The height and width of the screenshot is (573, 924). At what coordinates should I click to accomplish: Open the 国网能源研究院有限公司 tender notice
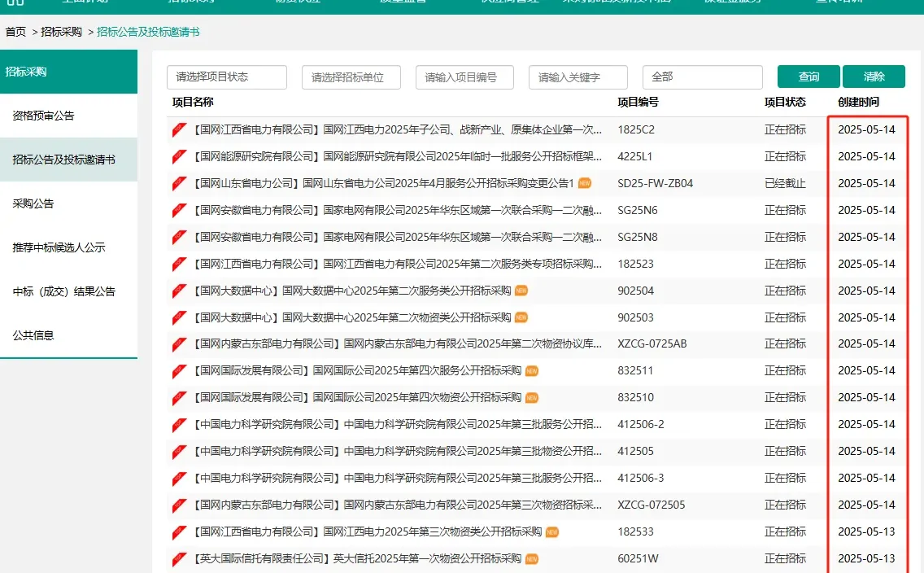(398, 157)
